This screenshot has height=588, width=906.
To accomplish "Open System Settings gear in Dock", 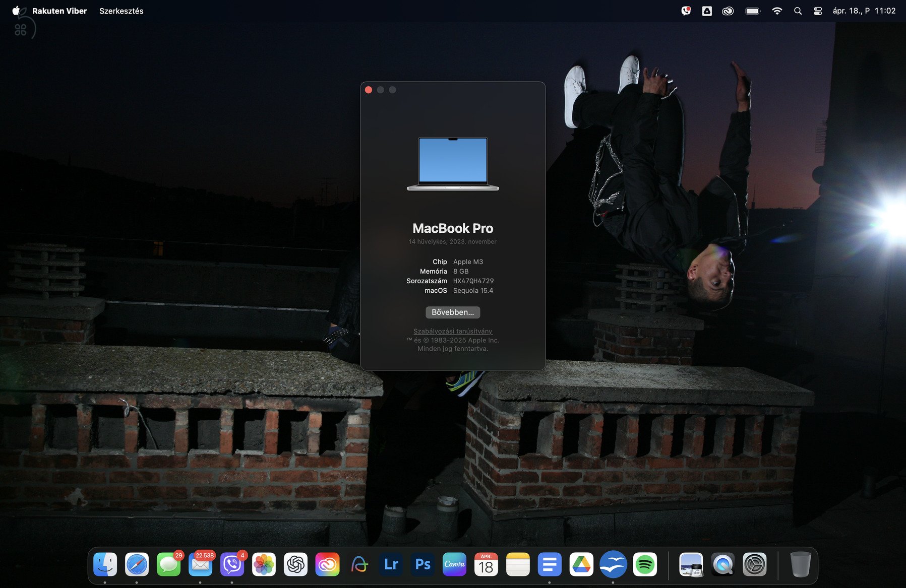I will (x=755, y=564).
